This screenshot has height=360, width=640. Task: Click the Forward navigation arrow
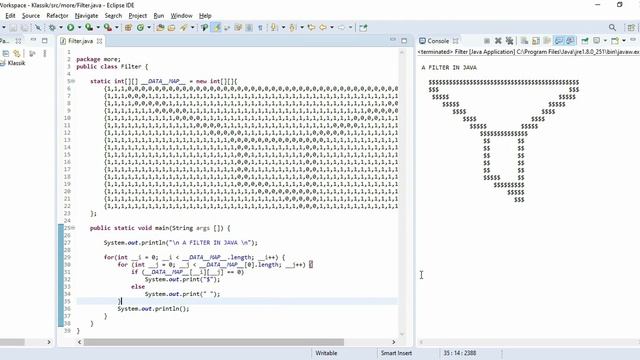[341, 28]
